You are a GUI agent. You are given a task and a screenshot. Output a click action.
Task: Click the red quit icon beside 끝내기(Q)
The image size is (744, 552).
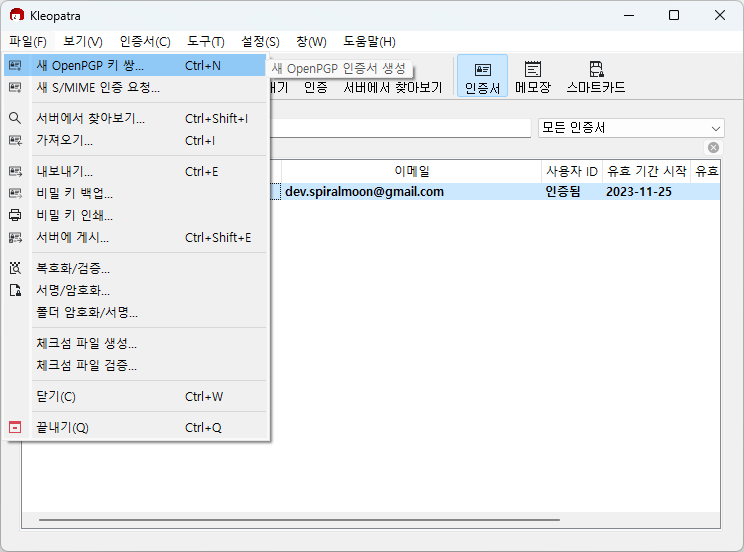tap(15, 427)
